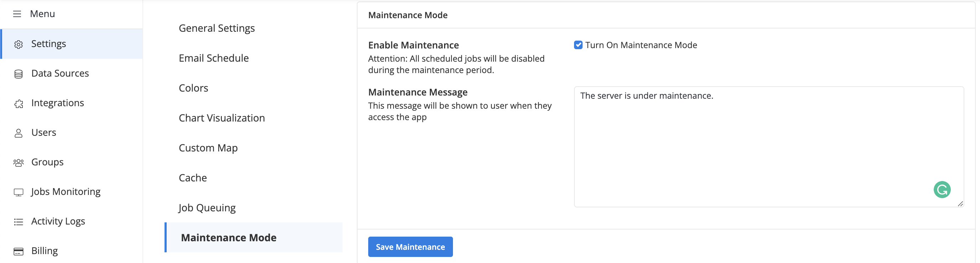Click the 'Attention: All scheduled jobs' notice
980x263 pixels.
(x=456, y=64)
